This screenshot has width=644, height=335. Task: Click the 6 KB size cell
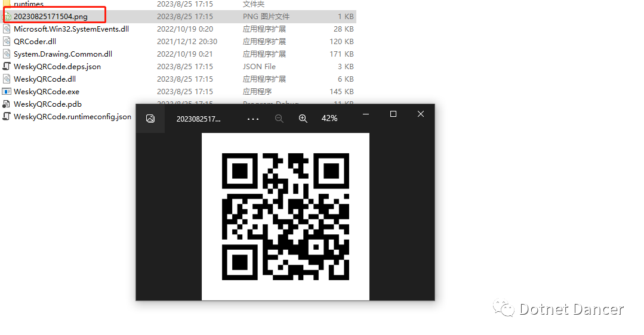click(346, 79)
